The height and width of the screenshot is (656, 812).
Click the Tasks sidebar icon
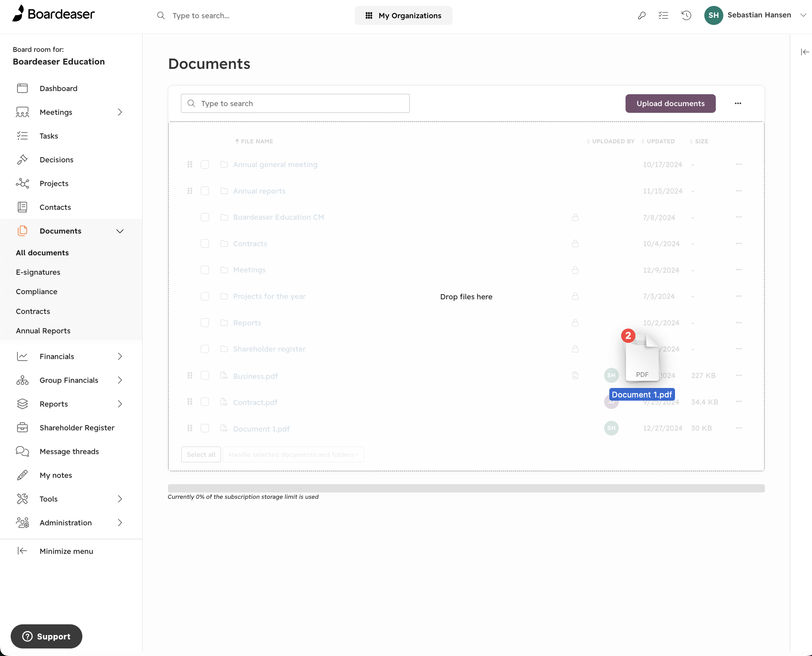coord(23,136)
